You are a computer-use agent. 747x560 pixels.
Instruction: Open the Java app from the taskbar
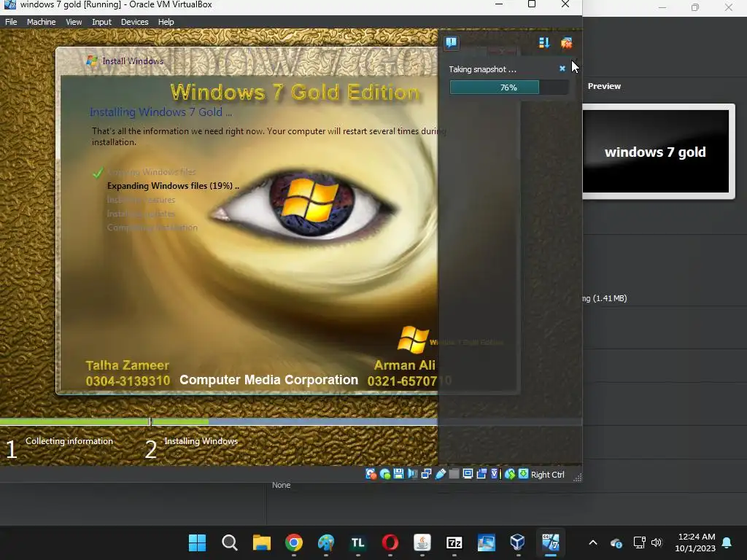coord(422,542)
